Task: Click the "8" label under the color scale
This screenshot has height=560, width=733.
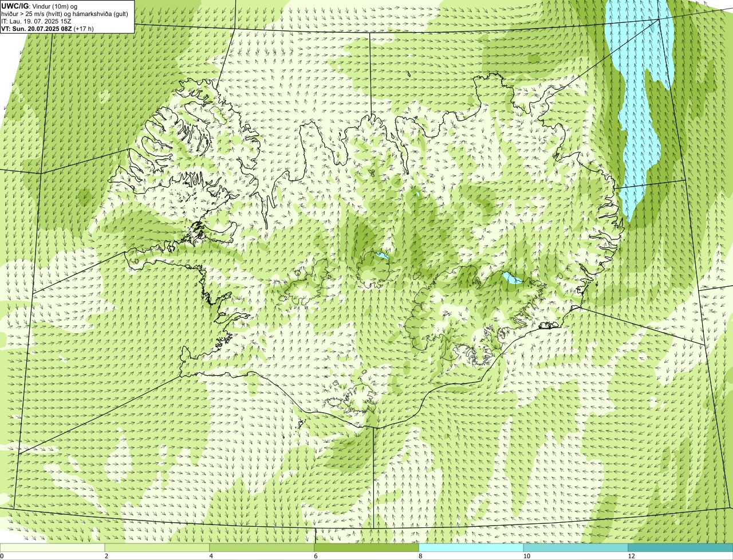Action: [420, 556]
